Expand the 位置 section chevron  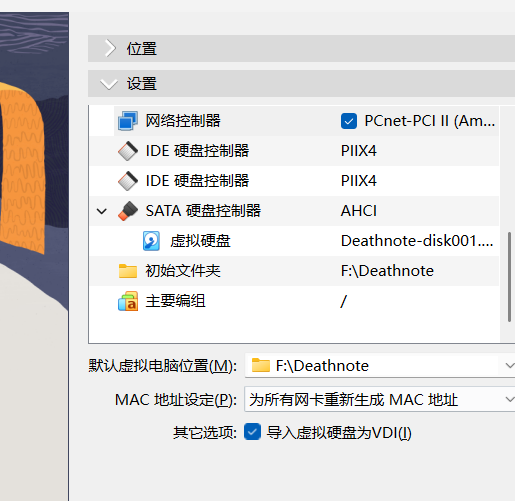pos(110,49)
